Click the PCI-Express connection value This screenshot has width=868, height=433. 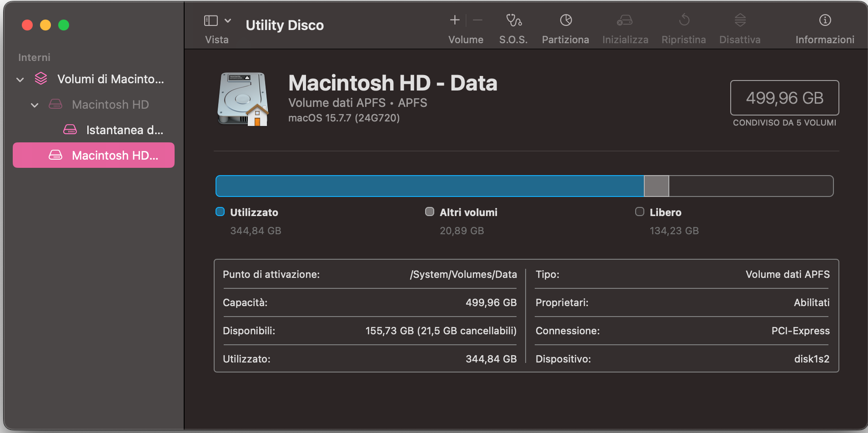(x=800, y=331)
